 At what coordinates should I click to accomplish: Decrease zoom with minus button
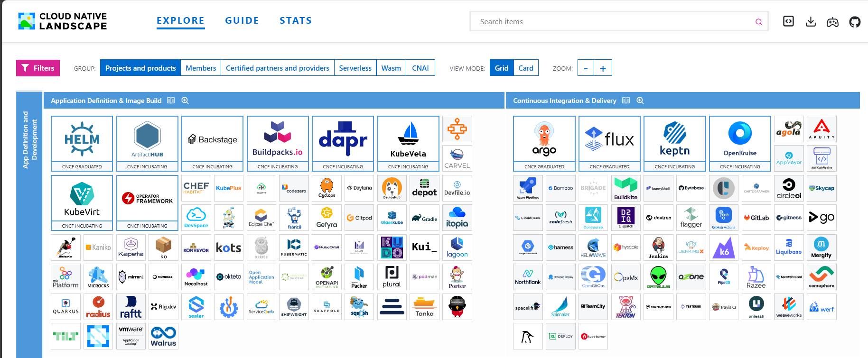tap(586, 68)
